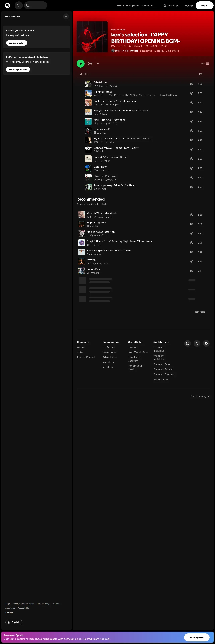215x644 pixels.
Task: Click the Gonna Fly Now Rocky album art
Action: pos(88,149)
